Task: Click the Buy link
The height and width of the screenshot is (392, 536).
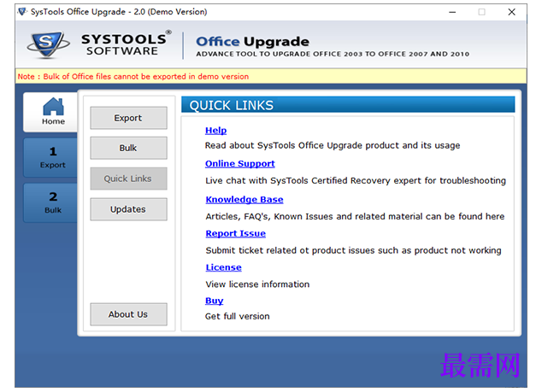Action: [x=215, y=301]
